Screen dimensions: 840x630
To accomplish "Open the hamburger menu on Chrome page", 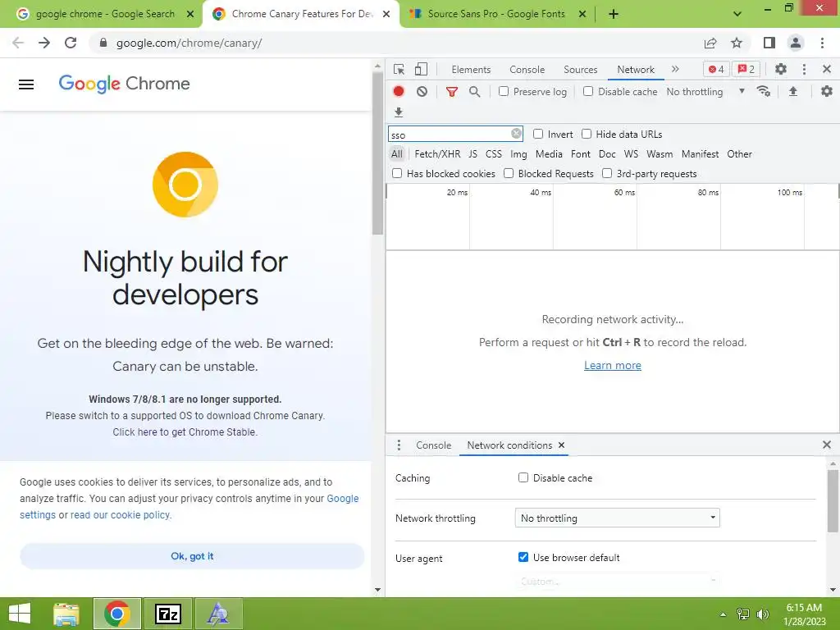I will 26,84.
